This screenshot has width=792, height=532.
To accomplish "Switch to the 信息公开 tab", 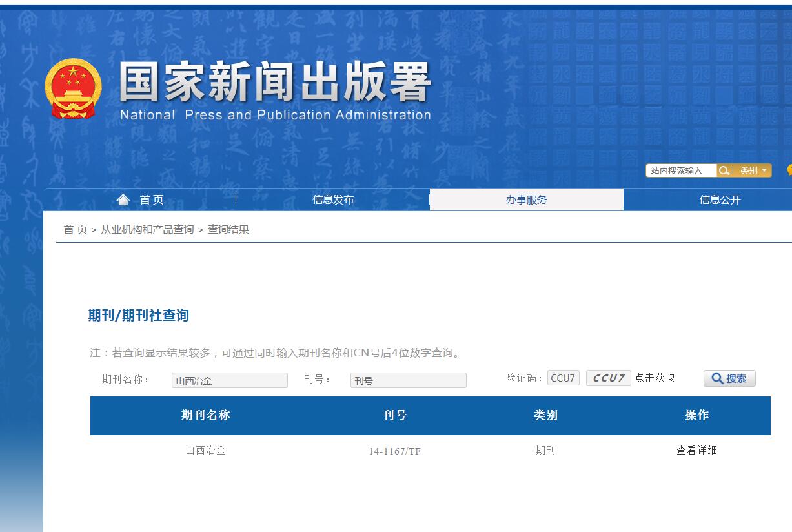I will pyautogui.click(x=720, y=200).
